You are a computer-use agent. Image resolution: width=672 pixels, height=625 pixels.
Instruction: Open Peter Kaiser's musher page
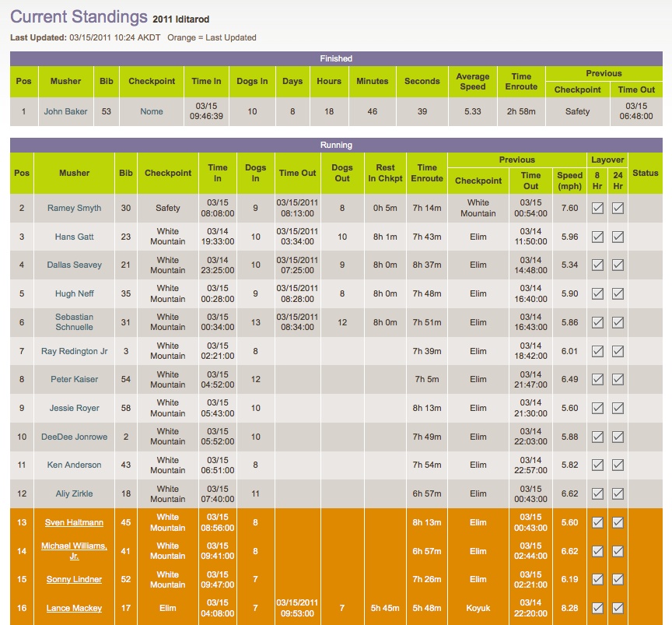tap(74, 379)
